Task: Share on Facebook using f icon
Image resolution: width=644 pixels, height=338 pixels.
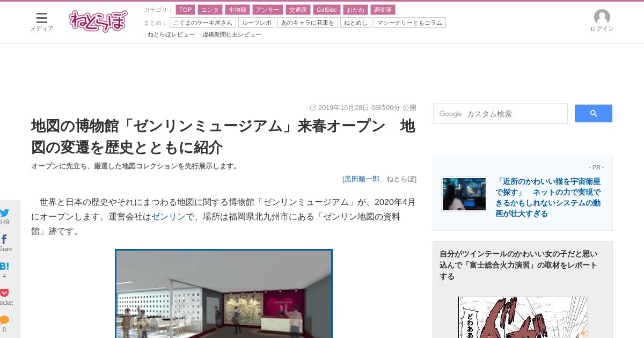Action: (x=4, y=239)
